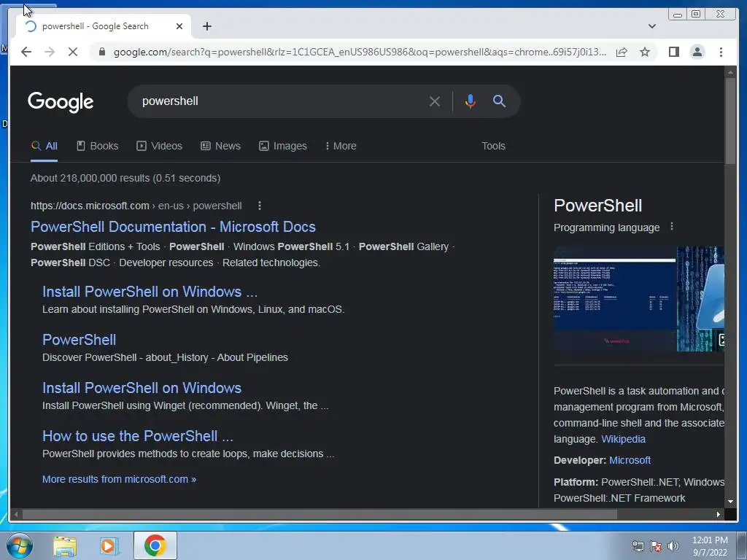Viewport: 747px width, 560px height.
Task: Open PowerShell Documentation - Microsoft Docs
Action: point(173,227)
